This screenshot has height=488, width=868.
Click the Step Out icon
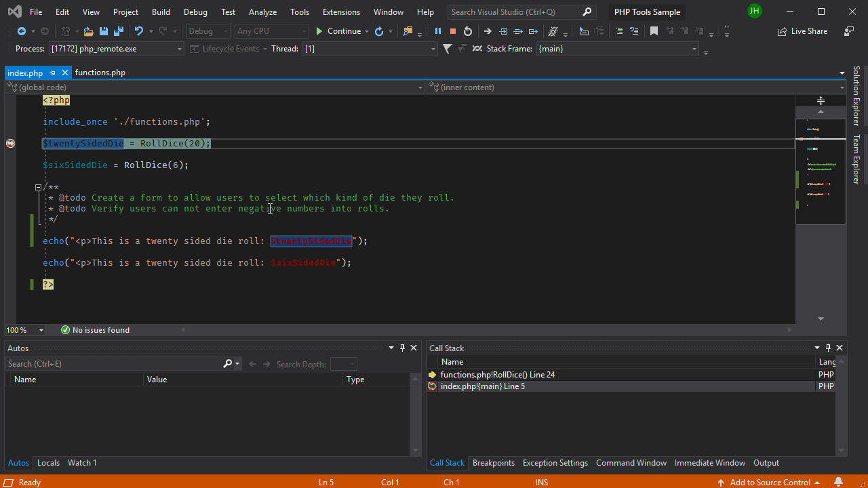click(533, 31)
